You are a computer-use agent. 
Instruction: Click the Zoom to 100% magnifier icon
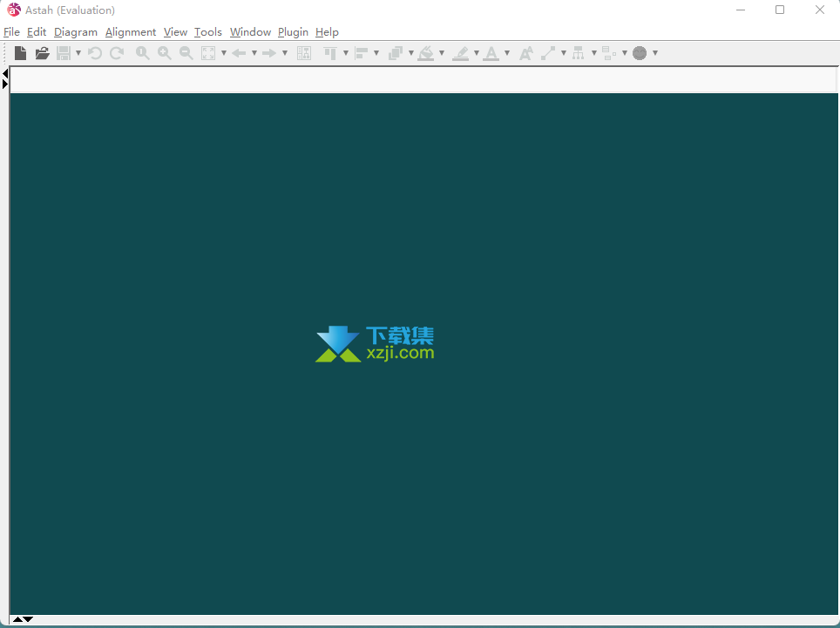point(143,53)
